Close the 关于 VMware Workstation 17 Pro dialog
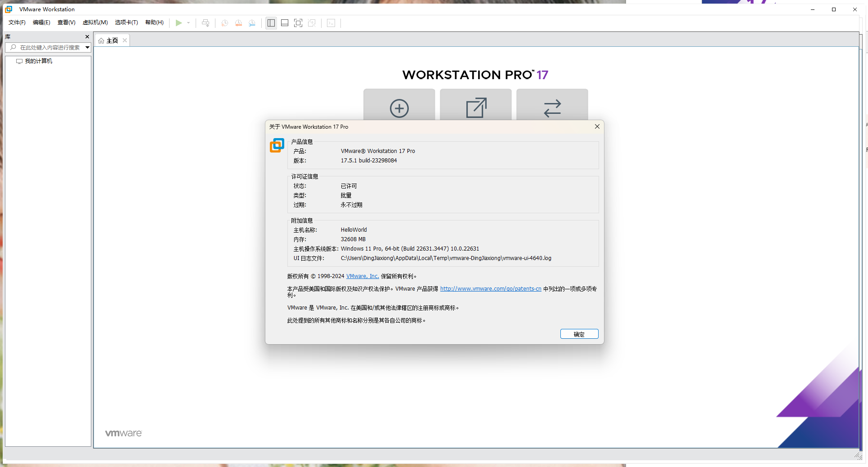This screenshot has height=467, width=868. (597, 126)
